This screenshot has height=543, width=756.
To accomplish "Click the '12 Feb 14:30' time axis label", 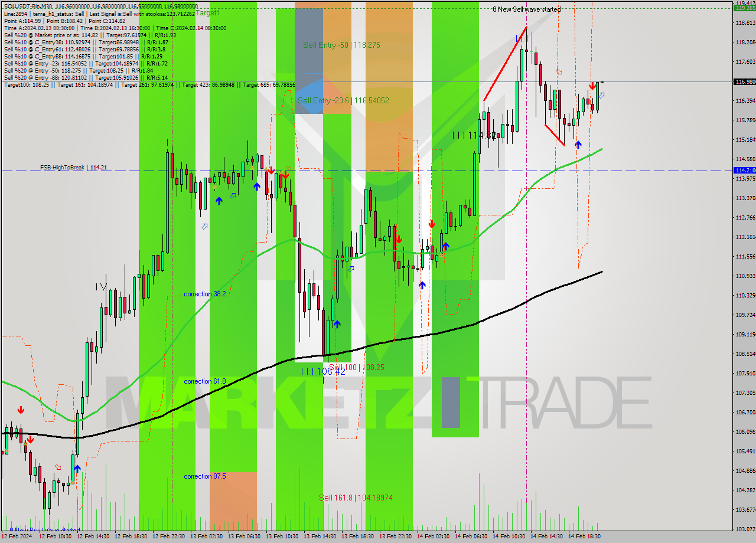I will 93,537.
